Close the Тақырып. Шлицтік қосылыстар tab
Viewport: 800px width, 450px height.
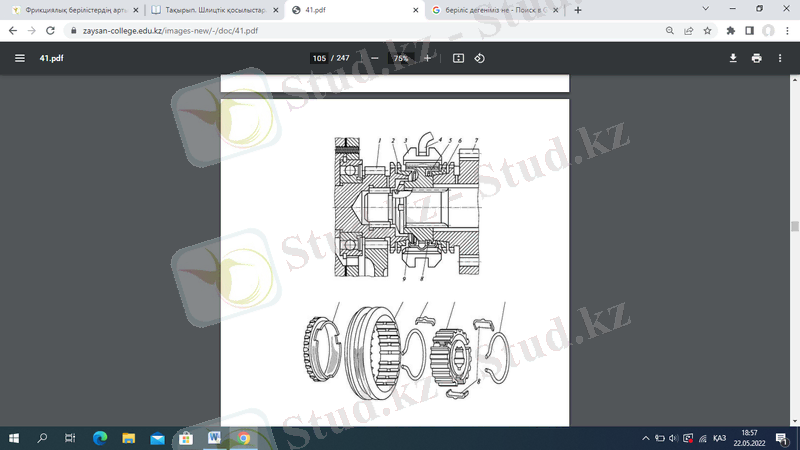click(276, 10)
